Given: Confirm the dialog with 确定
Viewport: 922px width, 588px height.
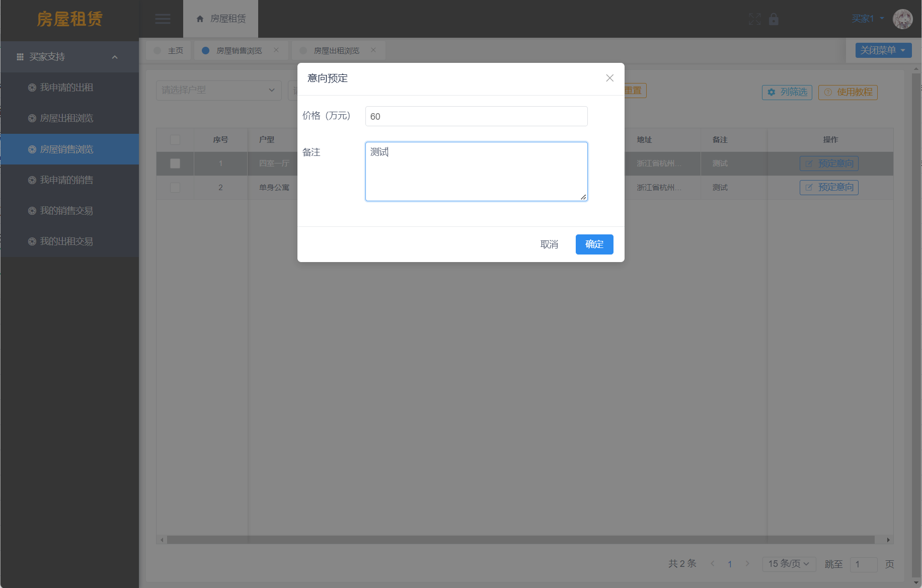Looking at the screenshot, I should click(594, 244).
